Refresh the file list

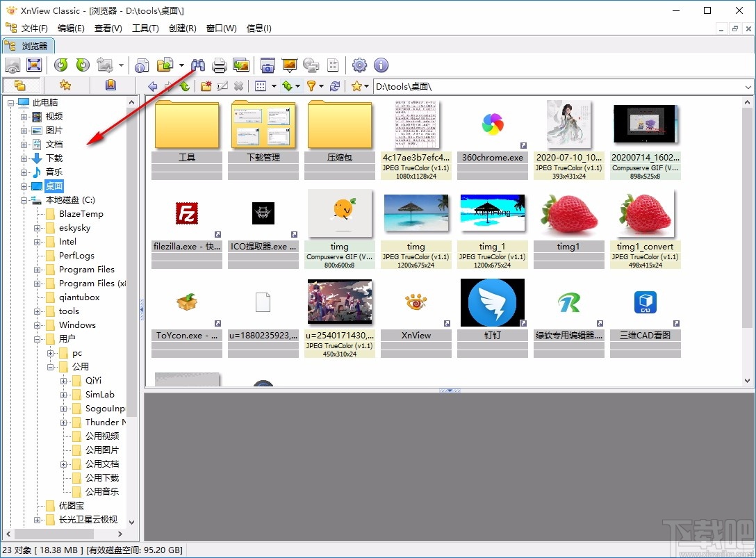pyautogui.click(x=336, y=85)
